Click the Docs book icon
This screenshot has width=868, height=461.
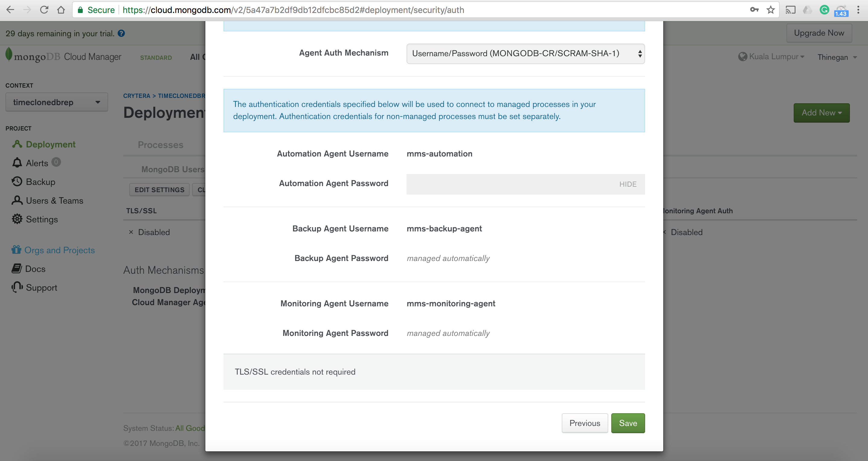point(17,269)
